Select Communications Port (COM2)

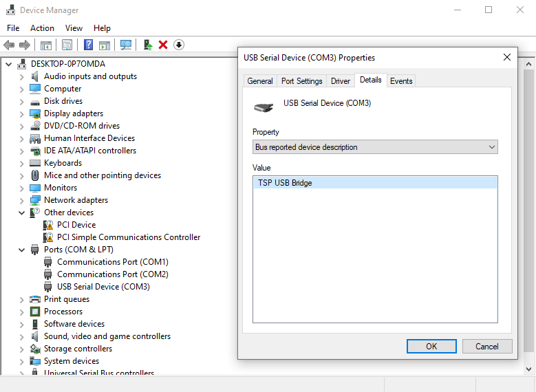click(x=112, y=274)
